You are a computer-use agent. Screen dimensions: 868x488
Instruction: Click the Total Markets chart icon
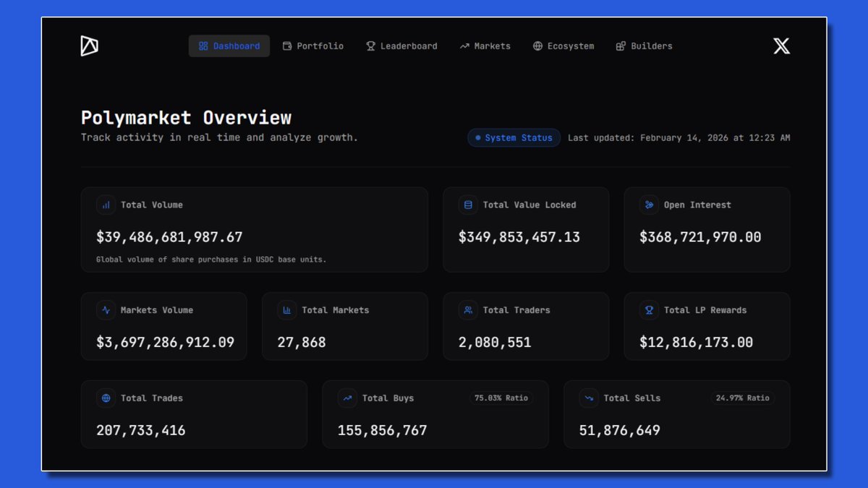[287, 310]
